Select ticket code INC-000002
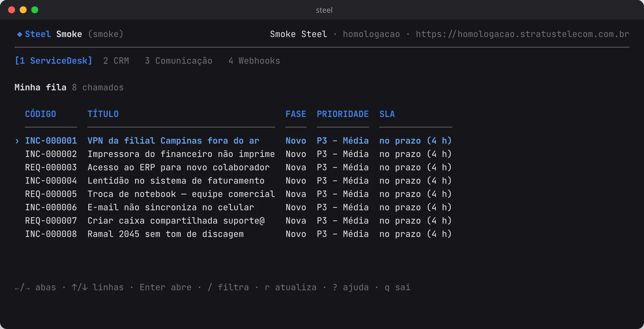Viewport: 644px width, 329px height. click(51, 154)
